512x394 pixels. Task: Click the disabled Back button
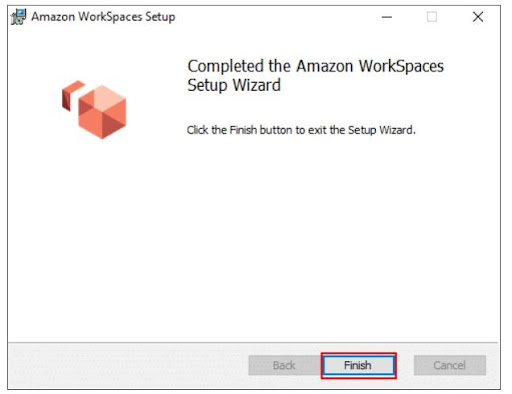284,365
